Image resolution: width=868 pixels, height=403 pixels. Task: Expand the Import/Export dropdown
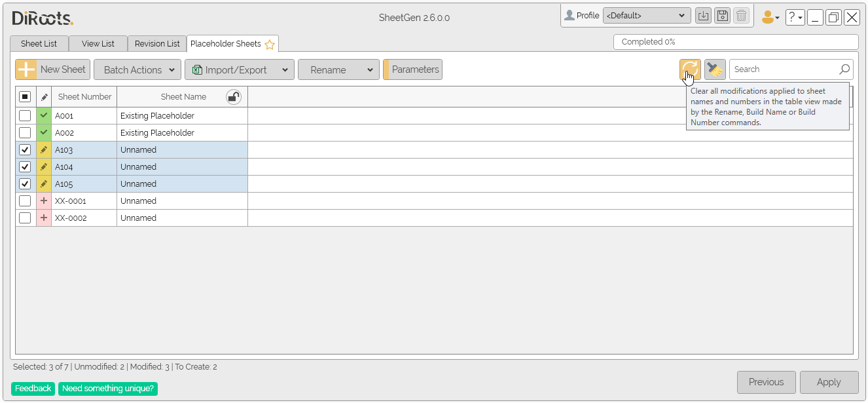239,70
